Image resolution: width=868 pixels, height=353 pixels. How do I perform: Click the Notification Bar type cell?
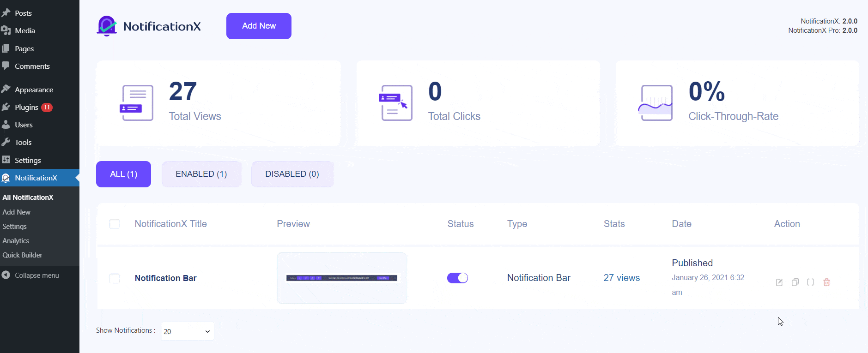pyautogui.click(x=539, y=278)
